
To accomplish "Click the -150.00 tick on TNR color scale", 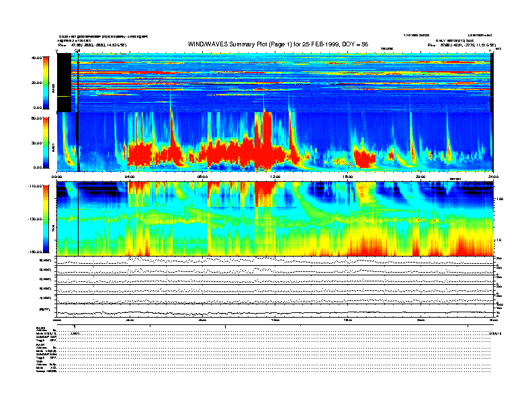I will point(35,252).
